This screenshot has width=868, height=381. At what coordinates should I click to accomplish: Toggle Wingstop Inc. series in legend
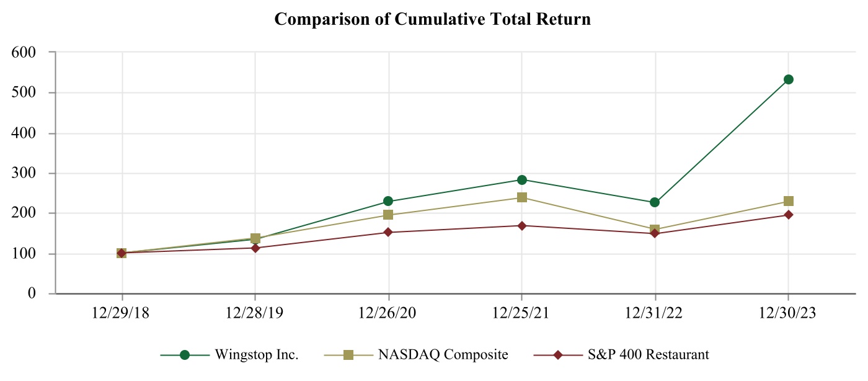[x=257, y=355]
